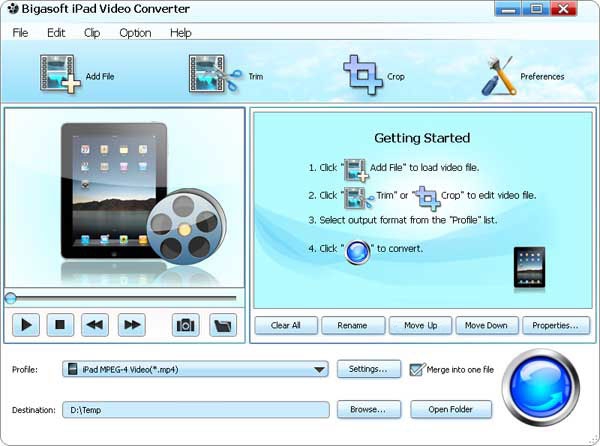Click step 4 blue convert icon
This screenshot has width=600, height=446.
click(x=357, y=252)
